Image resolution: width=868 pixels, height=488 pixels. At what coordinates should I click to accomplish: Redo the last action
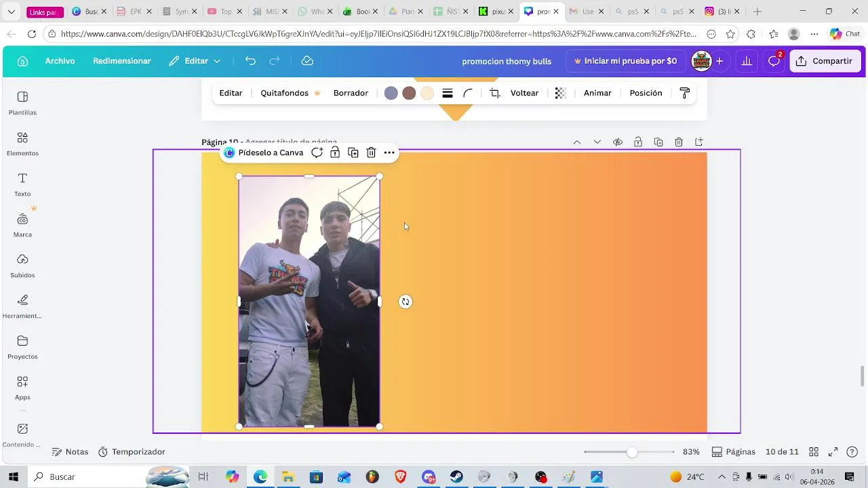tap(275, 61)
